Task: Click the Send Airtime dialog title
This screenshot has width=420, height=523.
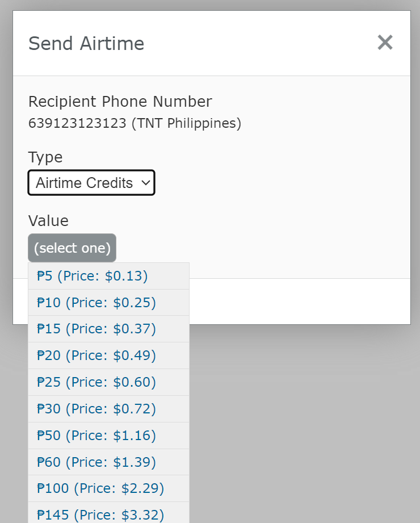Action: tap(86, 43)
